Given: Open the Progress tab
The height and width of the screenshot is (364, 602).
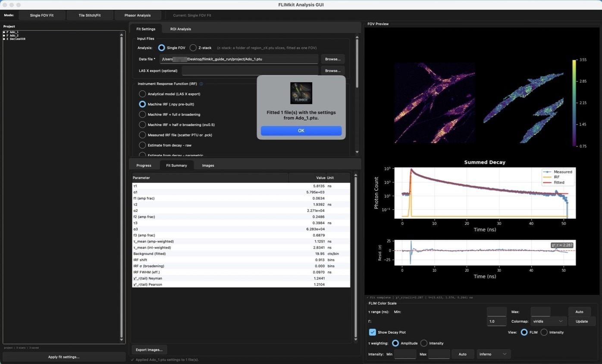Looking at the screenshot, I should (x=144, y=165).
